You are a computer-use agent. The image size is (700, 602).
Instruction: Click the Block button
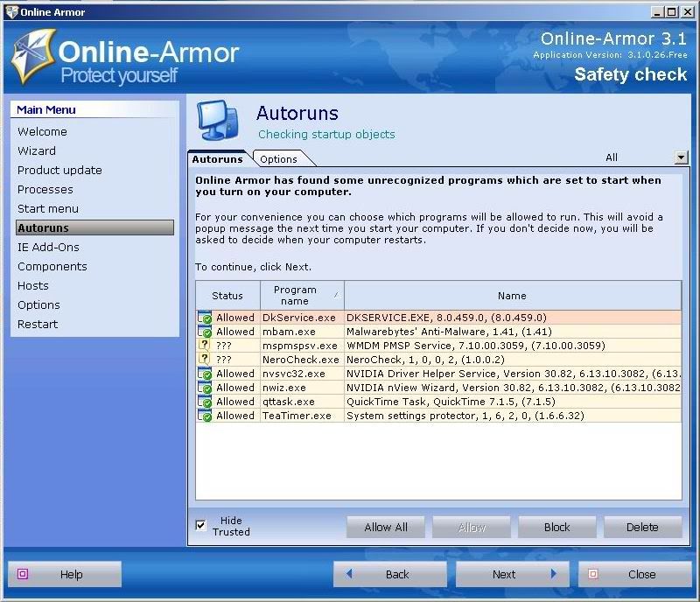point(556,527)
